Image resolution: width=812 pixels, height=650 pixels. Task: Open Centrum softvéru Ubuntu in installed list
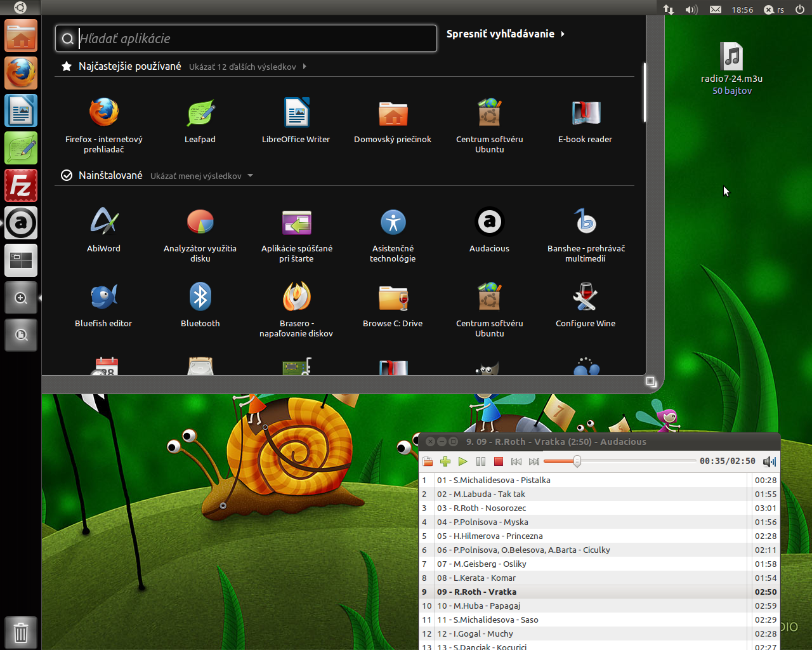click(489, 310)
